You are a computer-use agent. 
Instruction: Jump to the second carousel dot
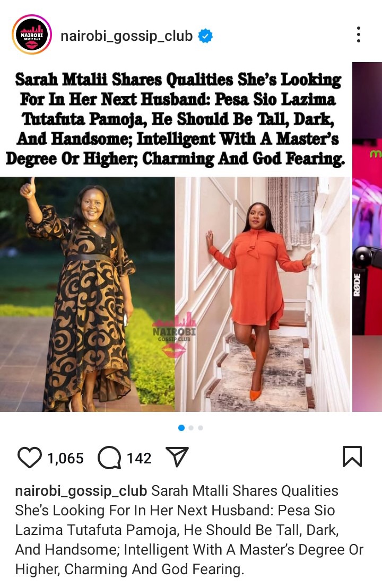tap(191, 427)
